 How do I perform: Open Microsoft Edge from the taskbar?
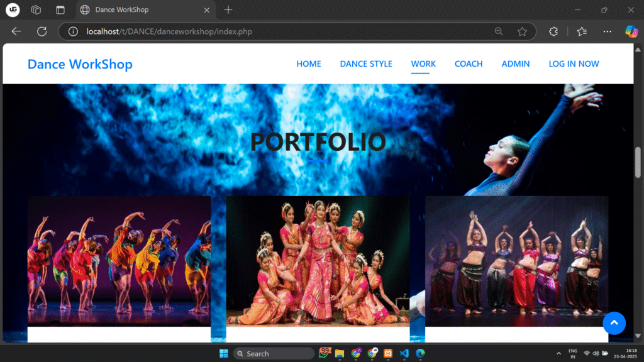[x=420, y=353]
